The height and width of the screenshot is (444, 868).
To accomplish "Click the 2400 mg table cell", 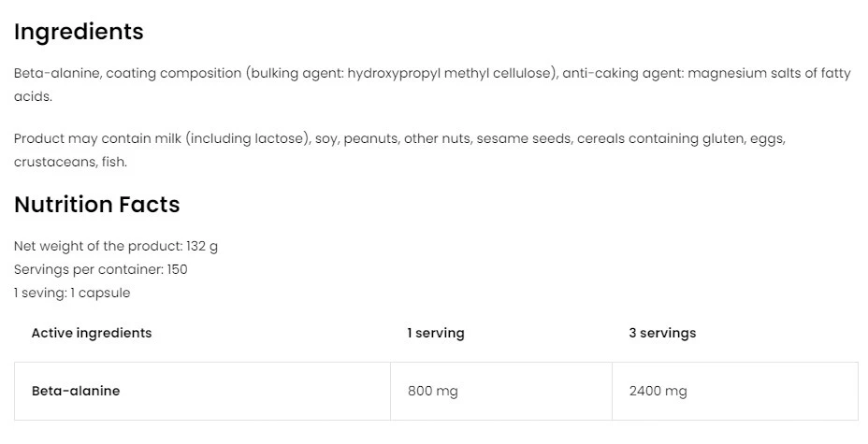I will tap(658, 391).
